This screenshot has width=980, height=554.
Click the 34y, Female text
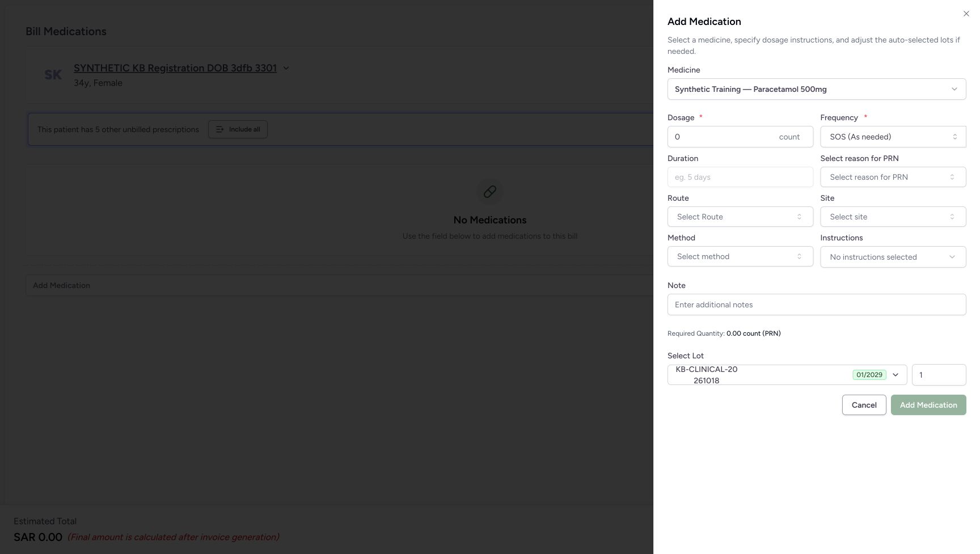coord(98,83)
